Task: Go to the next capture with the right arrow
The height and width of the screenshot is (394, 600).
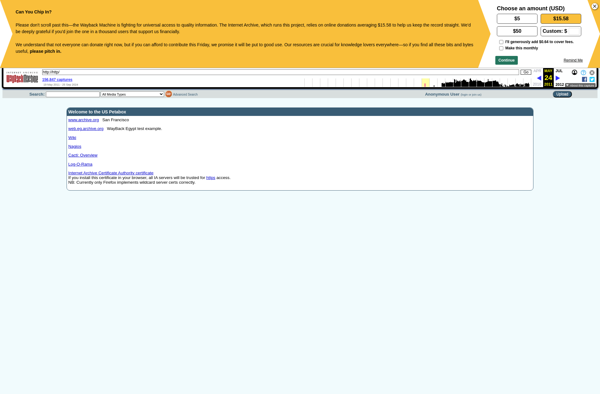Action: point(558,78)
